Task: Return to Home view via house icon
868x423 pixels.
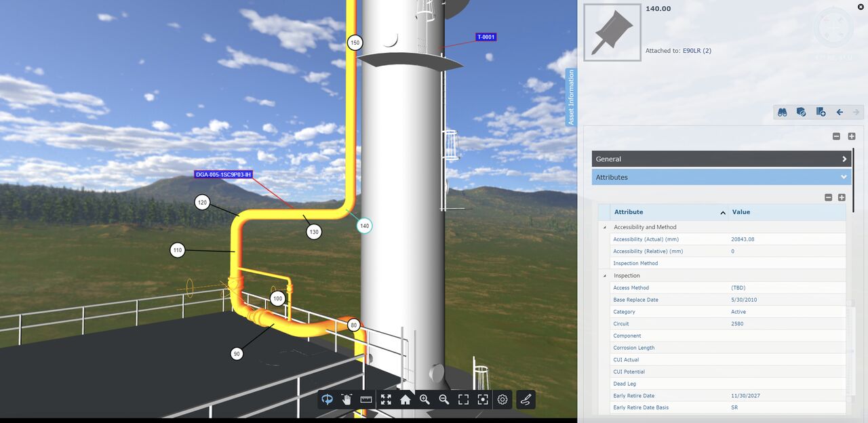Action: pos(404,399)
